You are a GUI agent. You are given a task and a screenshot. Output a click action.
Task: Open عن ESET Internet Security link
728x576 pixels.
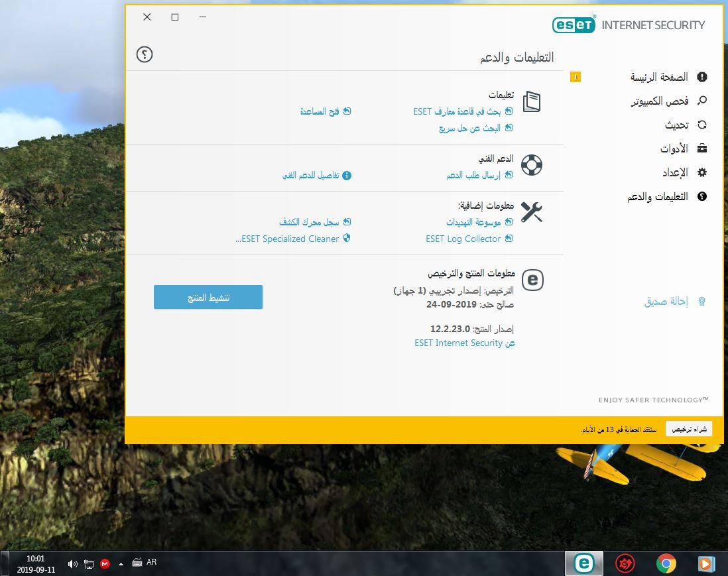[x=465, y=343]
